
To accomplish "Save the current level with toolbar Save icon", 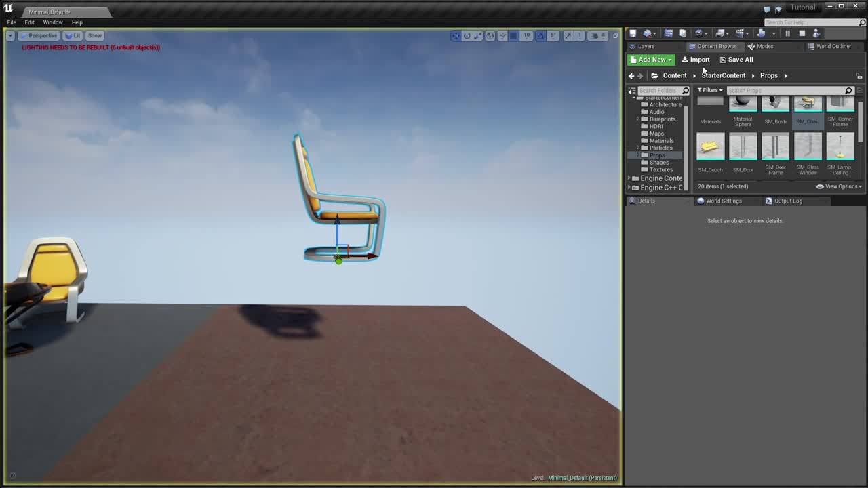I will (633, 33).
